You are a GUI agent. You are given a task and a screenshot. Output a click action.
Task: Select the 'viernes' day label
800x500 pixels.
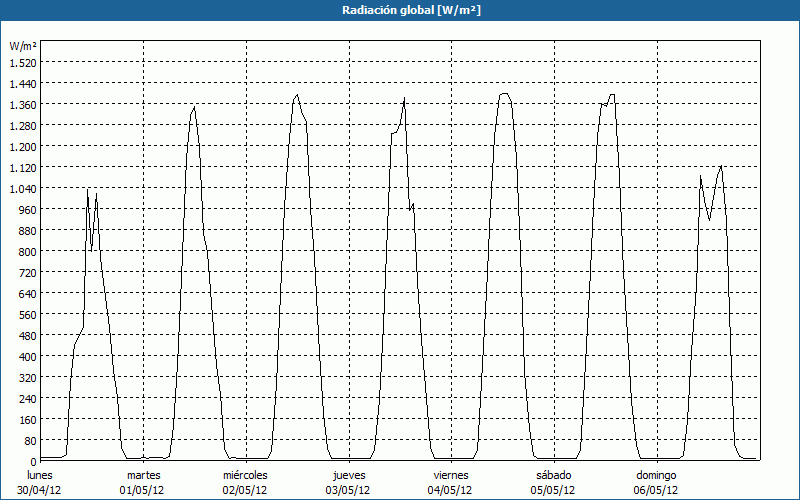click(x=451, y=475)
